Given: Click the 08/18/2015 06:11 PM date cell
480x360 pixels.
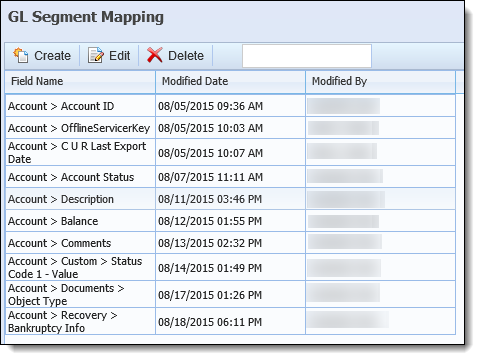Looking at the screenshot, I should point(210,322).
